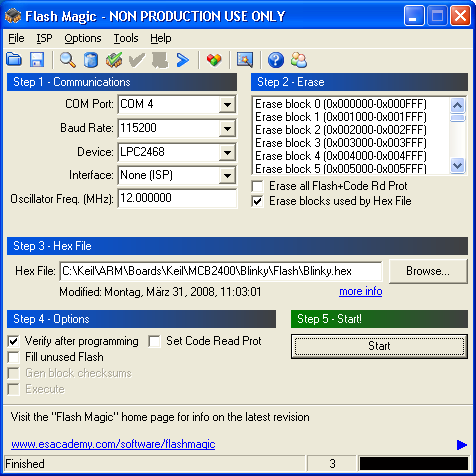Open help with the blue question mark
Image resolution: width=476 pixels, height=476 pixels.
coord(276,60)
